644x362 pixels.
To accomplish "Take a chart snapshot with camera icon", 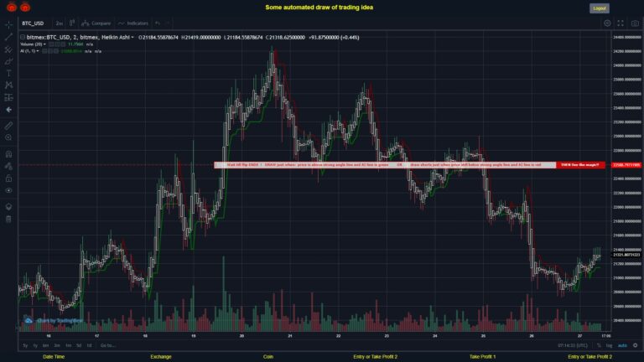I will [x=635, y=23].
